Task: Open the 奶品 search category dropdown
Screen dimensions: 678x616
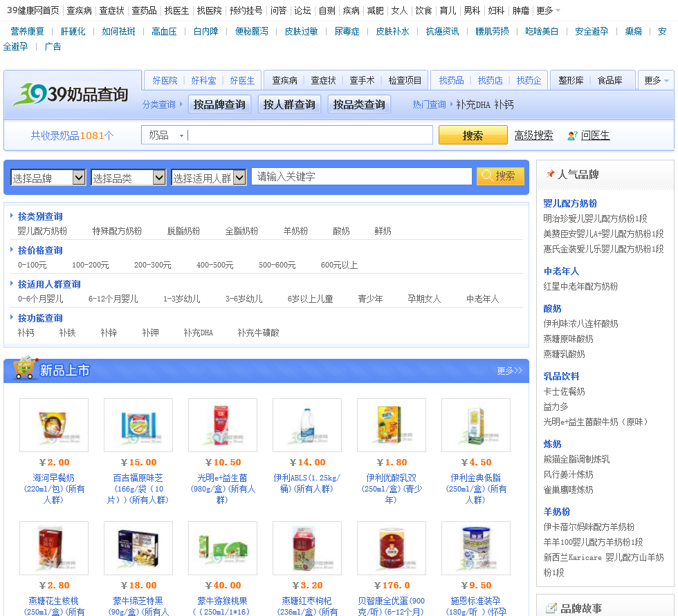Action: tap(166, 136)
